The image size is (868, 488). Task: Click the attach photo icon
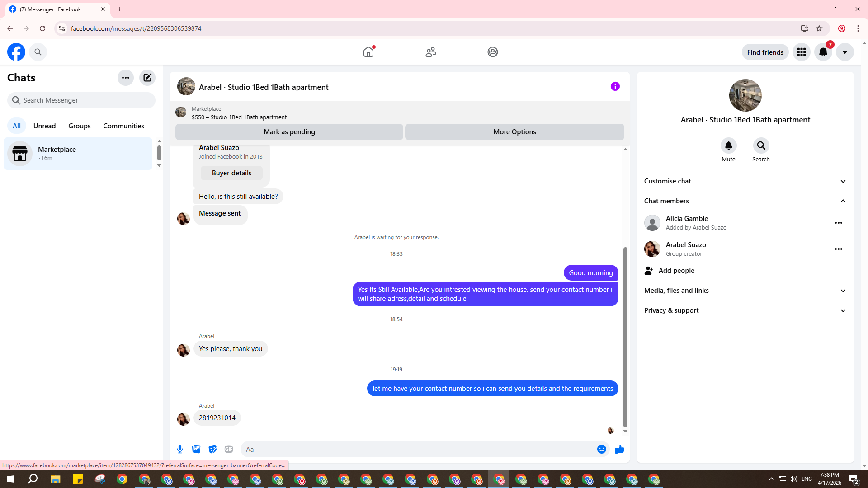pyautogui.click(x=196, y=449)
